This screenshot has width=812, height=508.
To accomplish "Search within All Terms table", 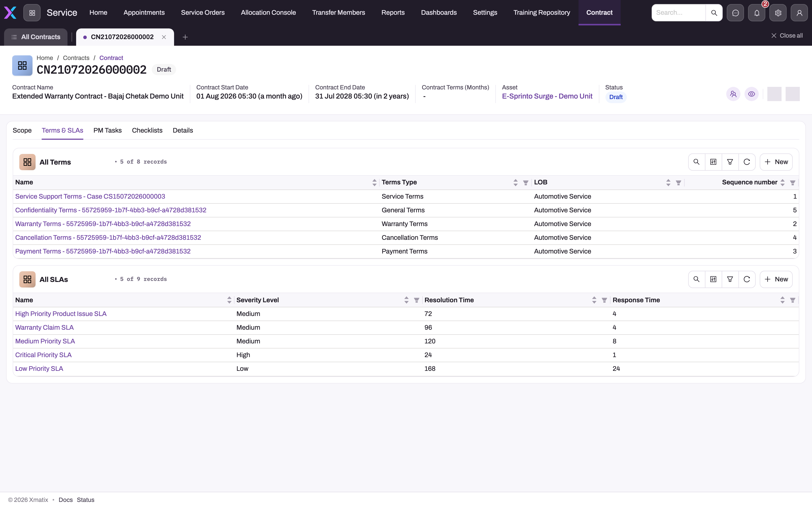I will pos(697,162).
